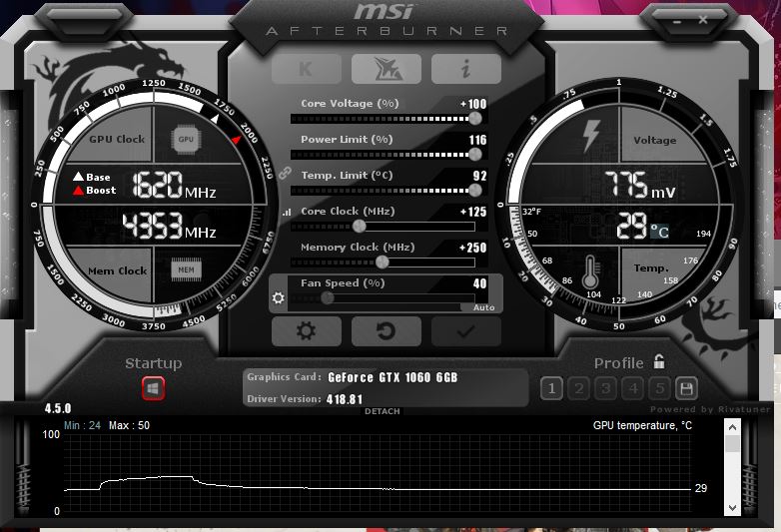Detach the monitoring graph with DETACH
781x532 pixels.
coord(383,411)
